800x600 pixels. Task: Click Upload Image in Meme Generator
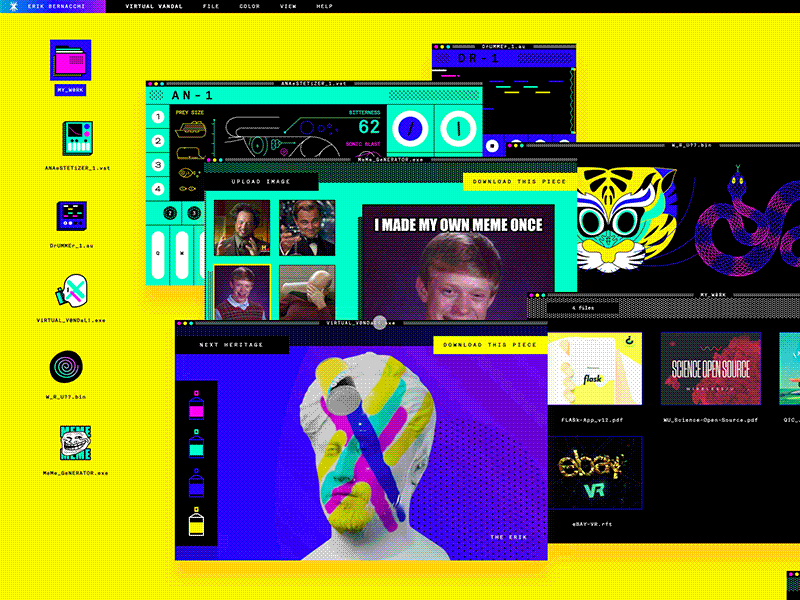point(261,181)
